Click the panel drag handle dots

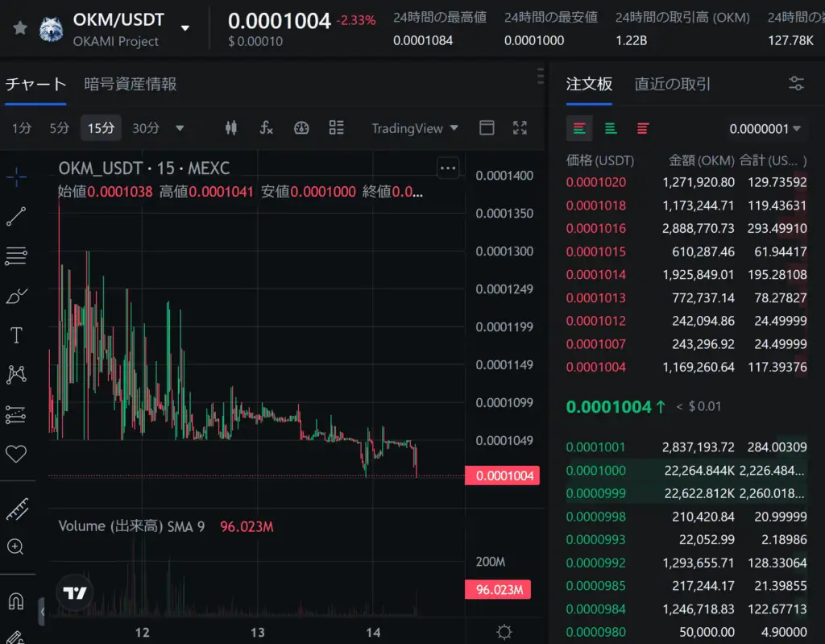tap(541, 76)
